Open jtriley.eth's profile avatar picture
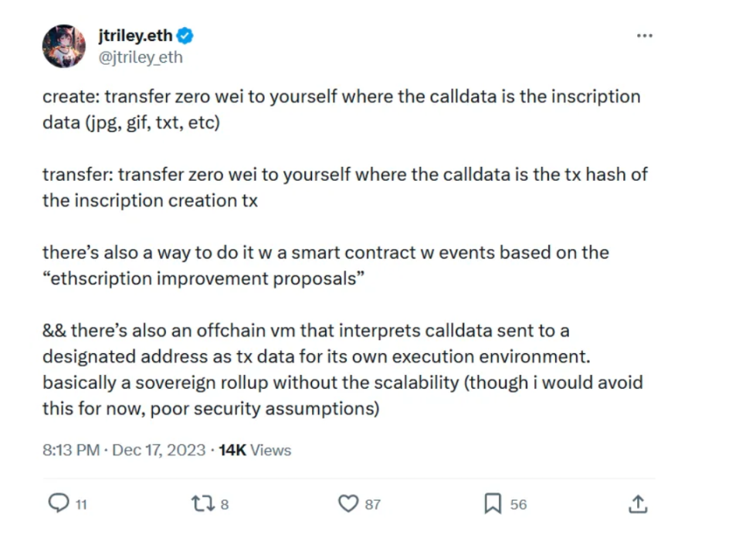The height and width of the screenshot is (548, 756). coord(64,46)
